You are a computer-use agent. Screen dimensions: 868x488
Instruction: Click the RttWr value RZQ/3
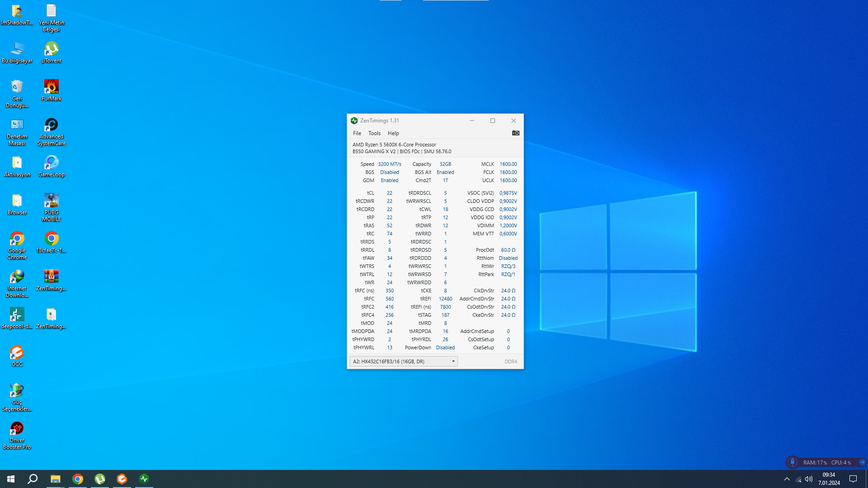coord(508,266)
